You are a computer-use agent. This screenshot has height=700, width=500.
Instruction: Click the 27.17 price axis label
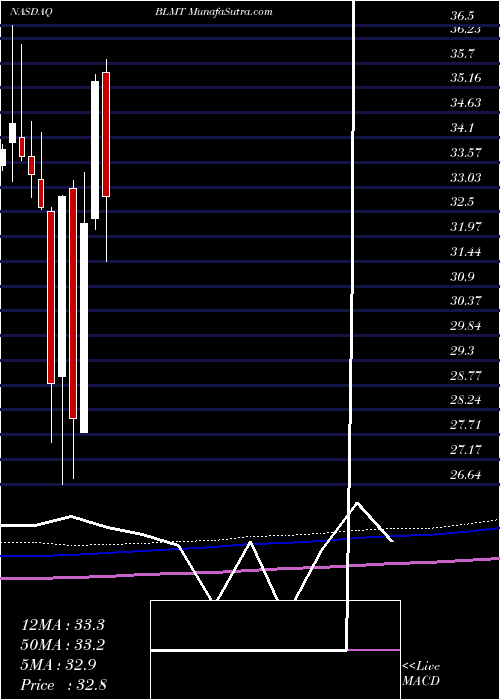click(466, 450)
